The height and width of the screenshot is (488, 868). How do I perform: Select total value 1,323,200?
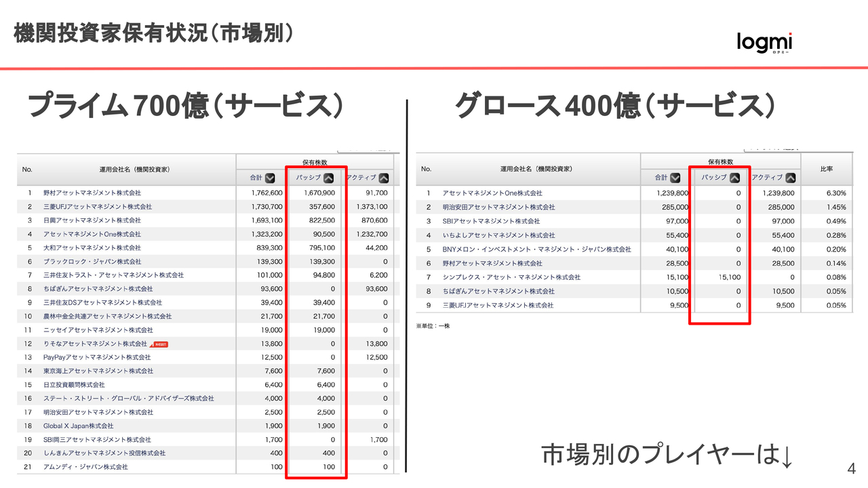[267, 234]
